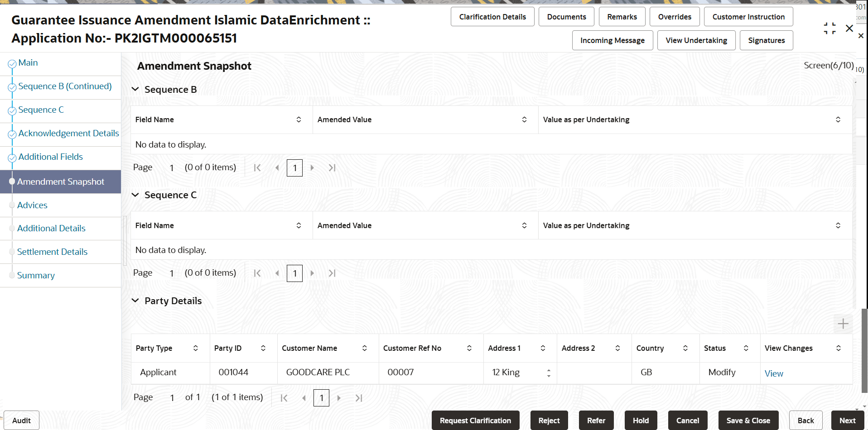Click the Save & Close button
The height and width of the screenshot is (430, 868).
[748, 420]
